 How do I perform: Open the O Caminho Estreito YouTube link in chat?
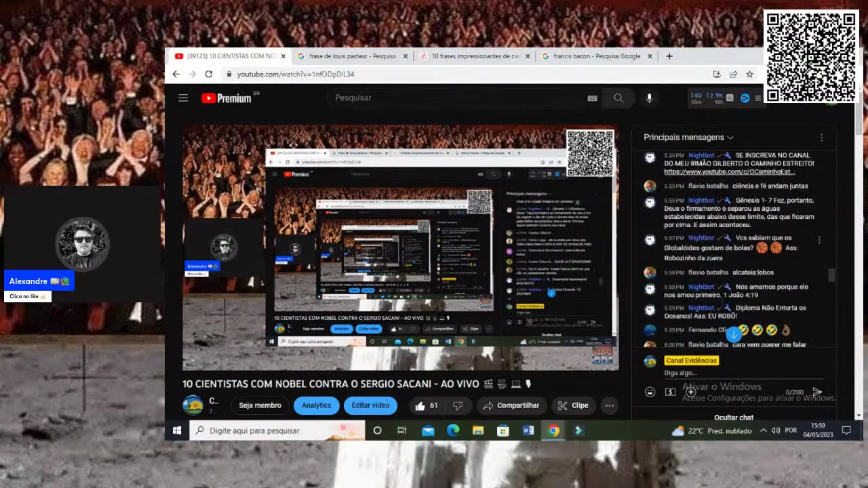tap(730, 171)
